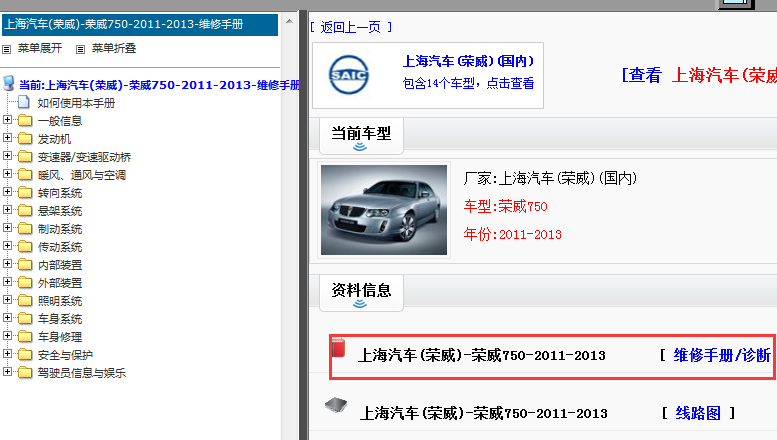777x440 pixels.
Task: Click the folder icon for 安全与保护
Action: 25,355
